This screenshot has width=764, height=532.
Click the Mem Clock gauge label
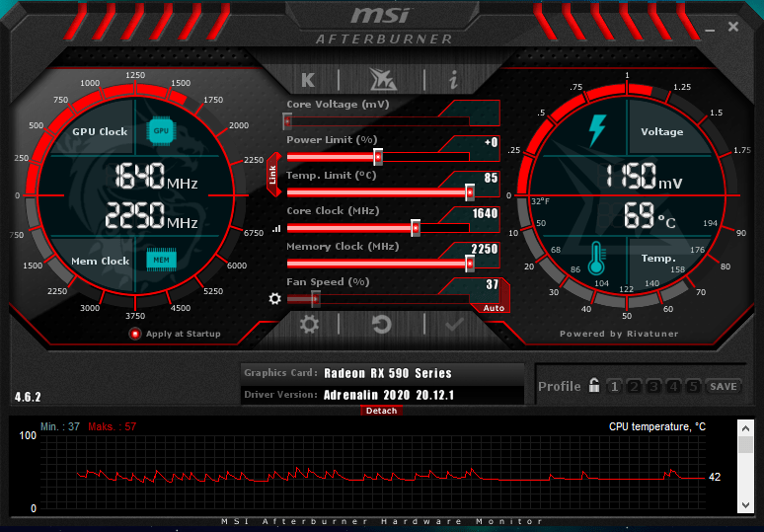[101, 262]
